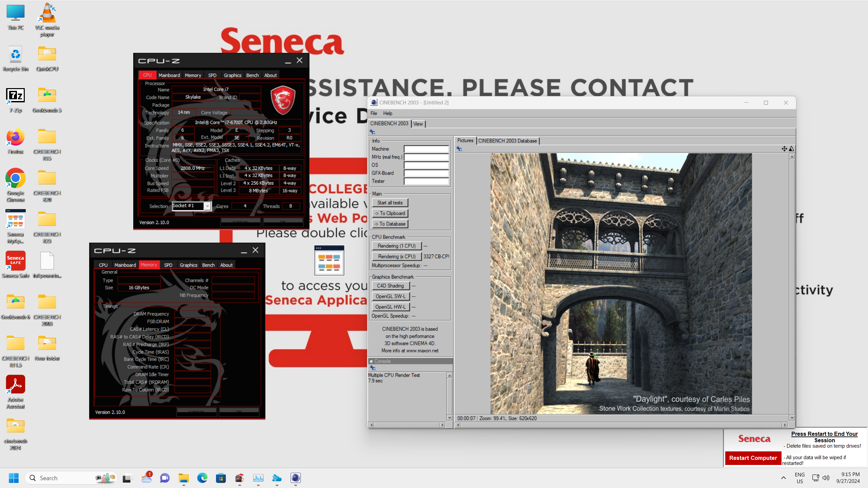868x488 pixels.
Task: Open the Socket #1 selection dropdown
Action: [x=207, y=206]
